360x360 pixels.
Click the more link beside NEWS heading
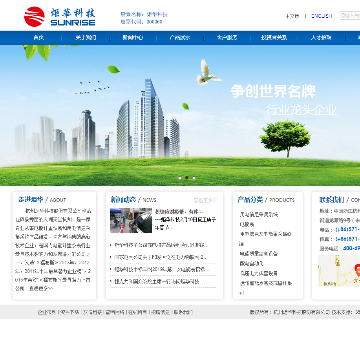click(x=205, y=200)
